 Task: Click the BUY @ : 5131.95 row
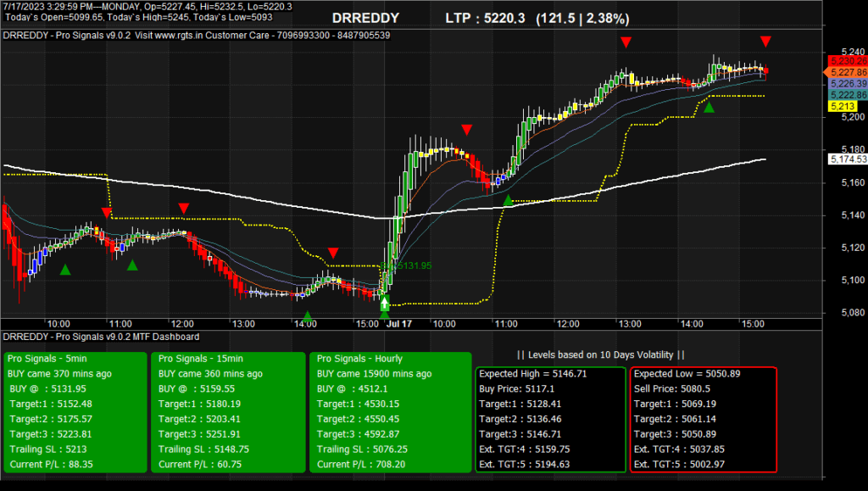(47, 388)
